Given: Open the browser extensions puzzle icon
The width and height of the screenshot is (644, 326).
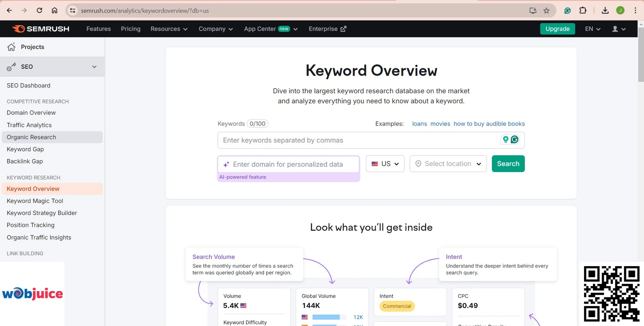Looking at the screenshot, I should (583, 10).
